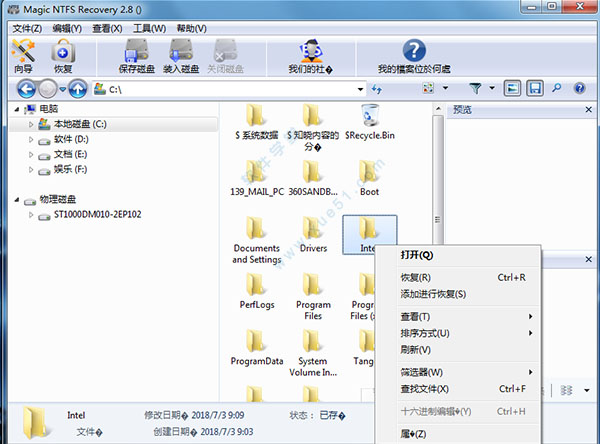Choose 打开(Q) from the context menu
600x444 pixels.
tap(458, 255)
